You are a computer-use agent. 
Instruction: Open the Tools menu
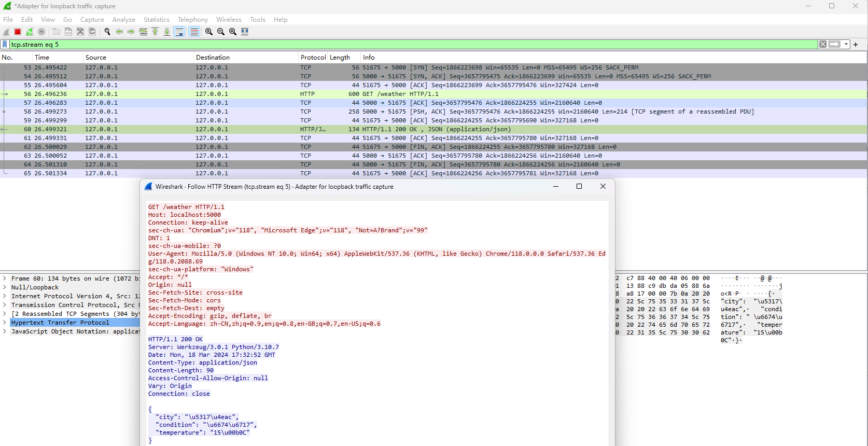(x=258, y=20)
